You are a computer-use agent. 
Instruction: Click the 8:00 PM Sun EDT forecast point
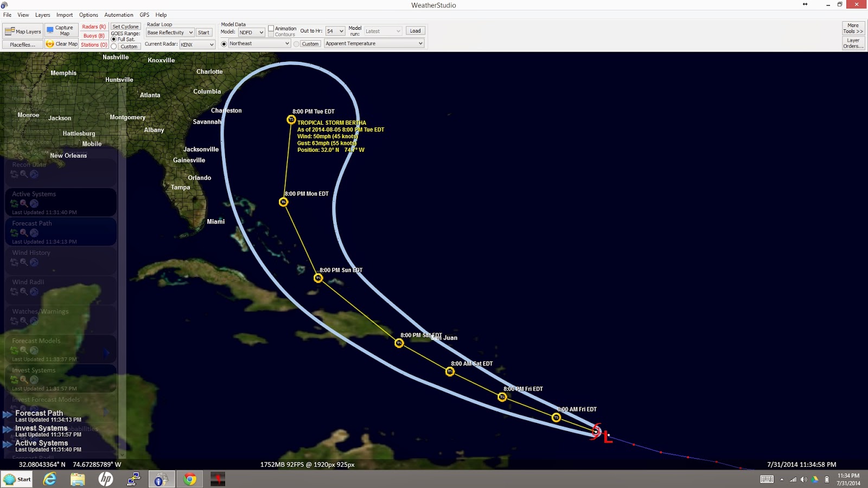318,278
